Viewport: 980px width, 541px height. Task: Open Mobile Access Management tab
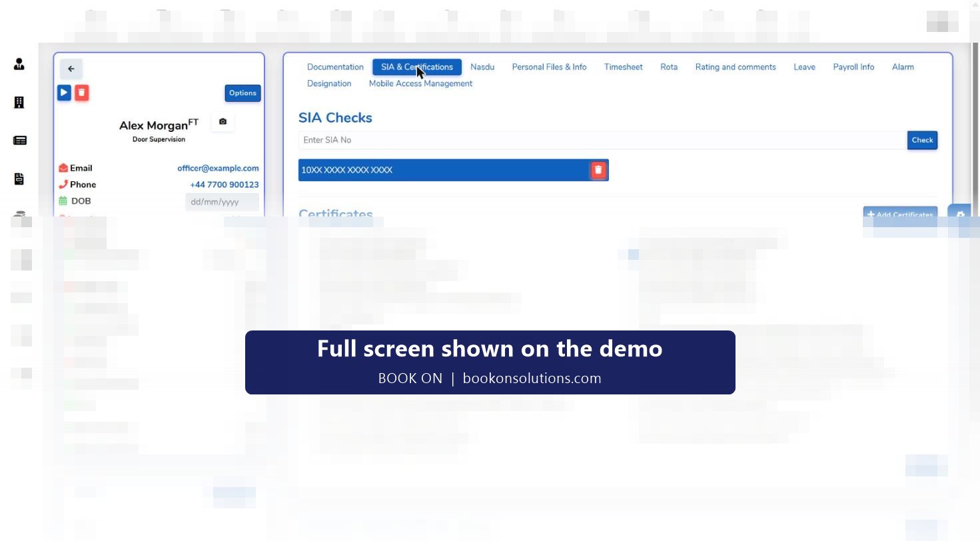(x=420, y=83)
